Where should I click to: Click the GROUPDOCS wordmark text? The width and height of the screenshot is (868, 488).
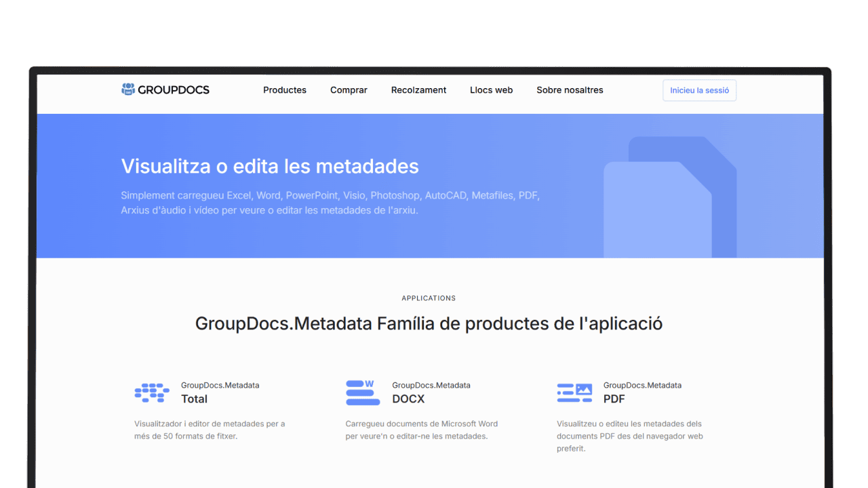[174, 89]
